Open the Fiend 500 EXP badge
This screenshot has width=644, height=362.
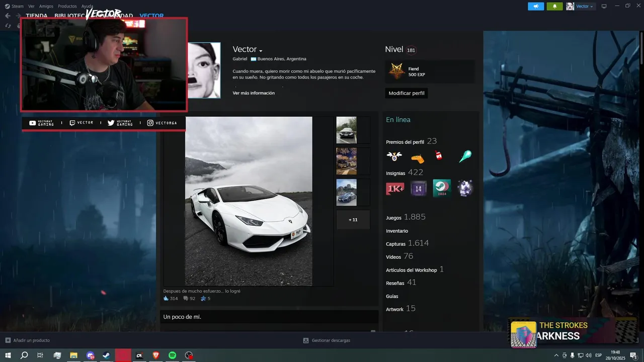[x=430, y=71]
